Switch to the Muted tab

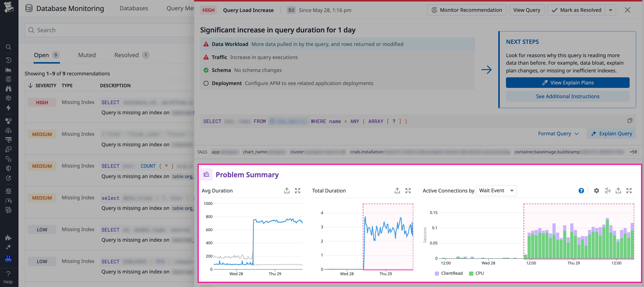(87, 55)
